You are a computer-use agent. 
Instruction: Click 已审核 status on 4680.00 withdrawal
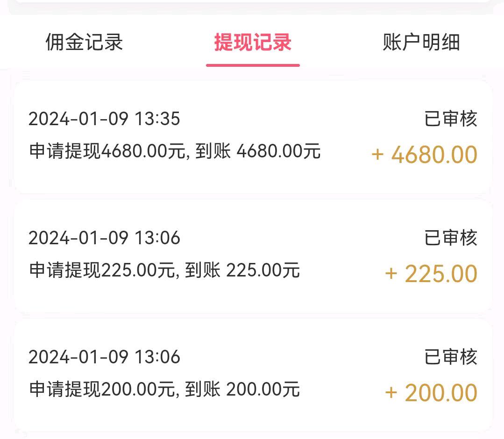pos(451,119)
